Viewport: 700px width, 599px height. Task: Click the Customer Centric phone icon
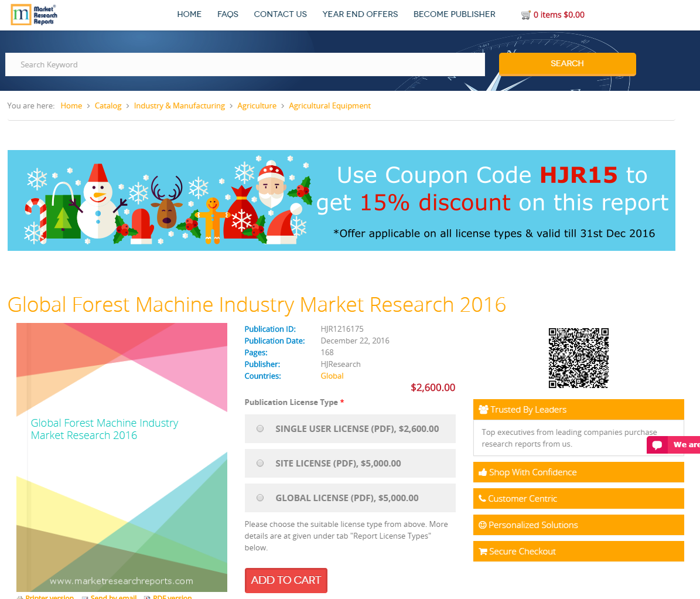(x=482, y=498)
